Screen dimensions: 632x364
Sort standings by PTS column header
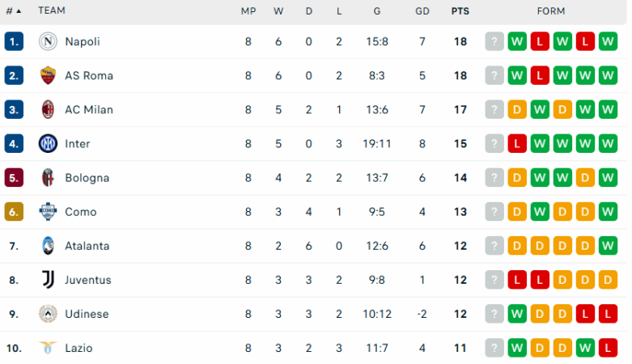tap(460, 11)
